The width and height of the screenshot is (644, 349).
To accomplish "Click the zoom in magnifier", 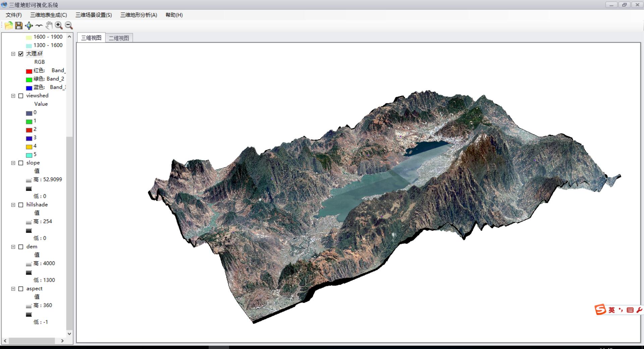I will click(x=59, y=26).
